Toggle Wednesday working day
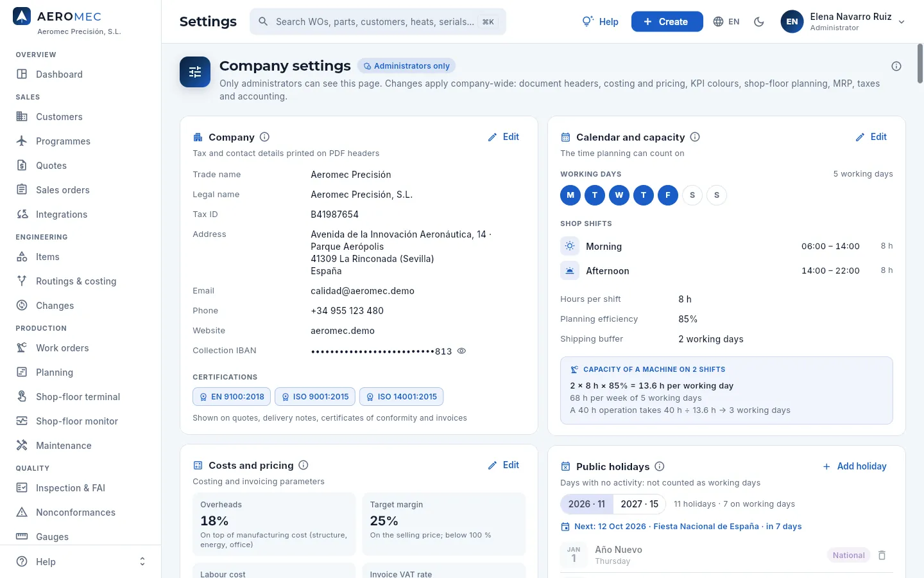Viewport: 924px width, 578px height. tap(619, 195)
